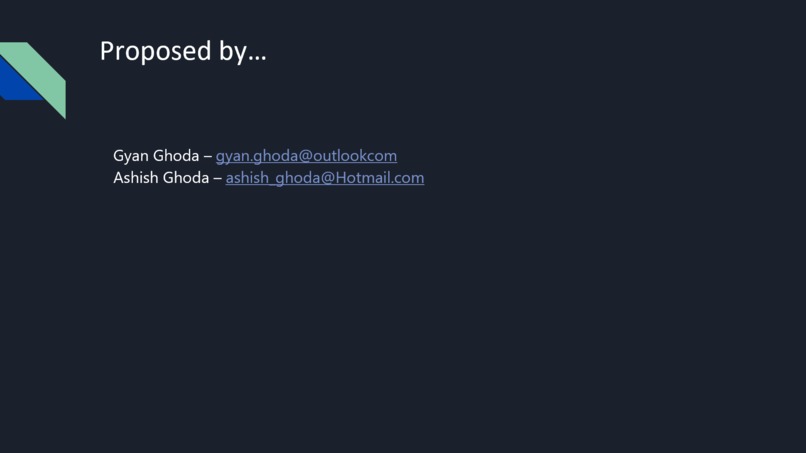Click the dash after 'Gyan Ghoda'
The height and width of the screenshot is (453, 806).
[x=208, y=156]
